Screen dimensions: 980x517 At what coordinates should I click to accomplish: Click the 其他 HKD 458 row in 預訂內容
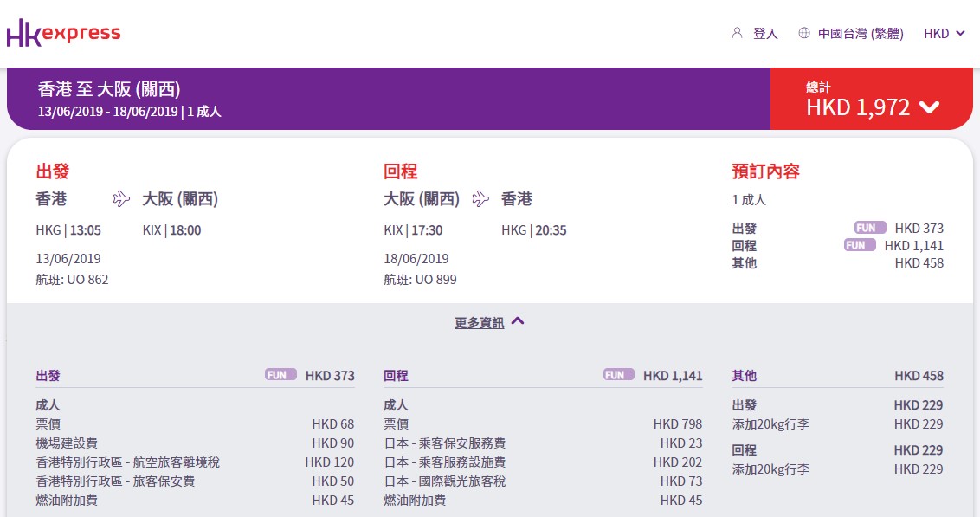pos(837,263)
